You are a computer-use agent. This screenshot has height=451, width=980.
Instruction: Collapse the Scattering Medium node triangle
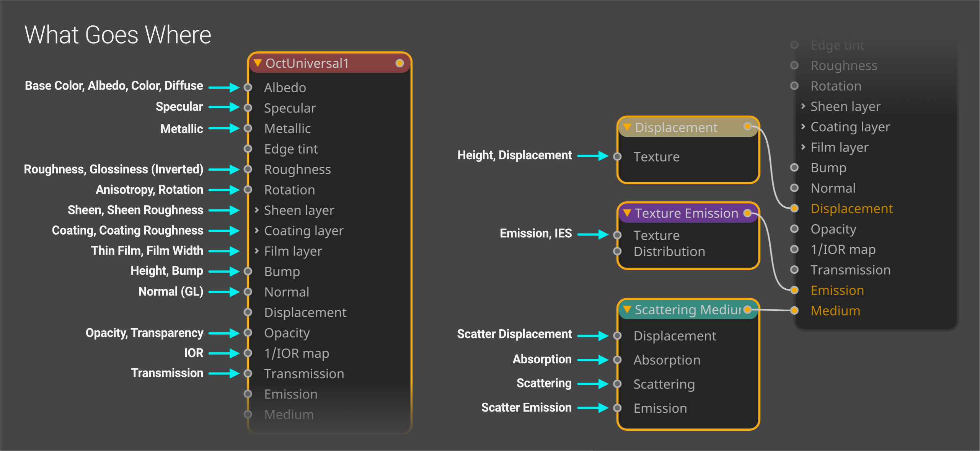pos(627,309)
